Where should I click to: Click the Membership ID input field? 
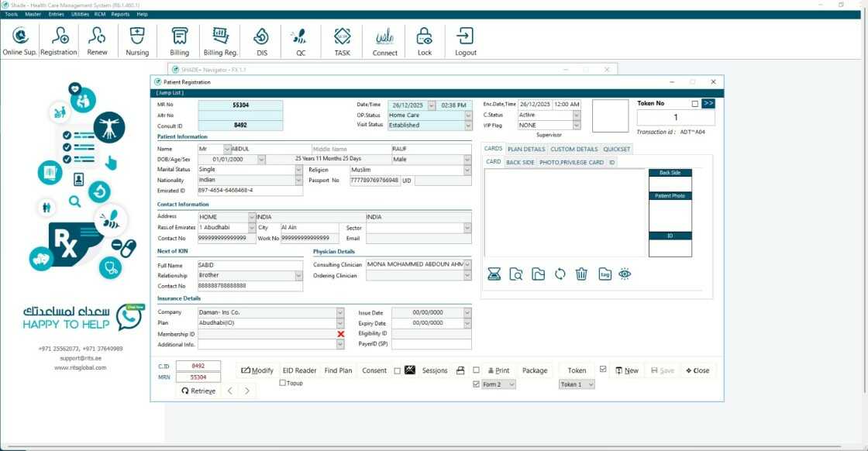(267, 334)
